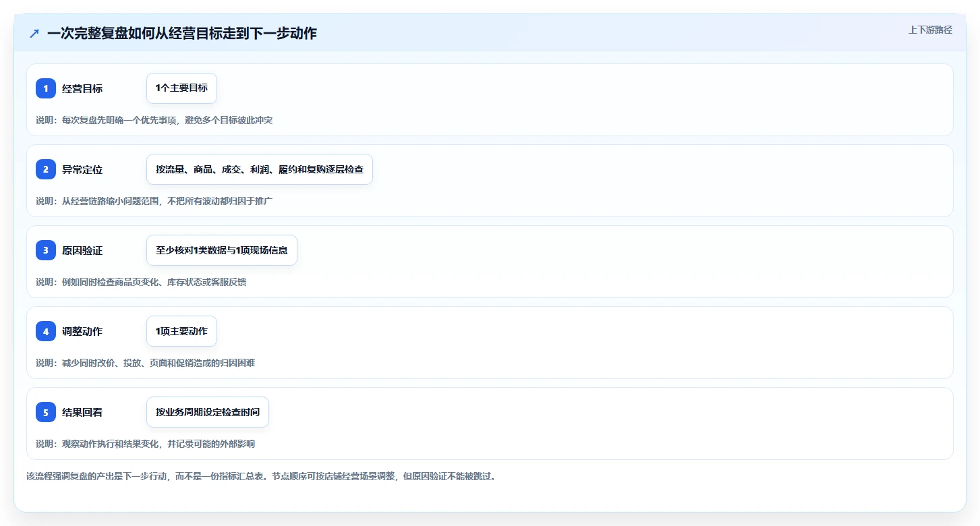Click the note '例如同时检查商品页变化、库存状态或客服反馈'
Image resolution: width=980 pixels, height=526 pixels.
click(154, 282)
